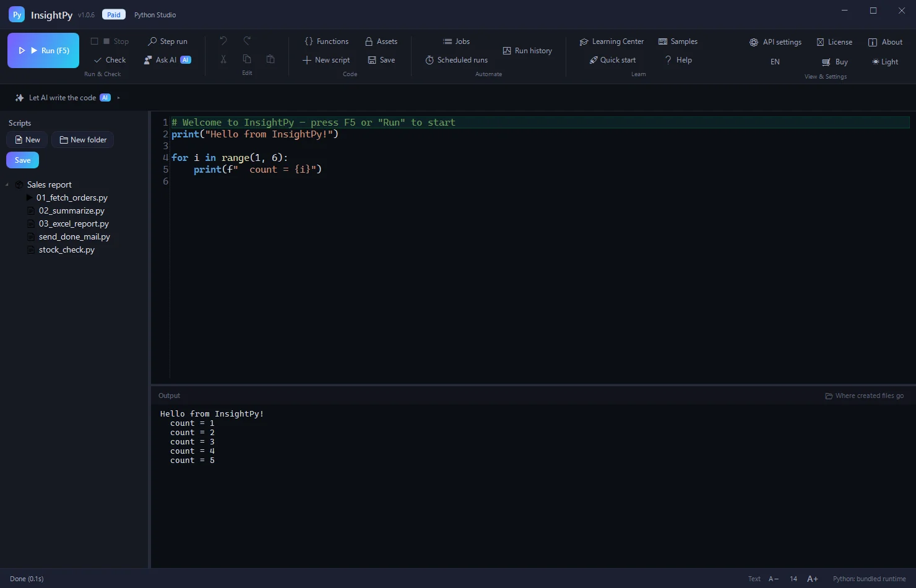
Task: Undo the last edit
Action: (223, 41)
